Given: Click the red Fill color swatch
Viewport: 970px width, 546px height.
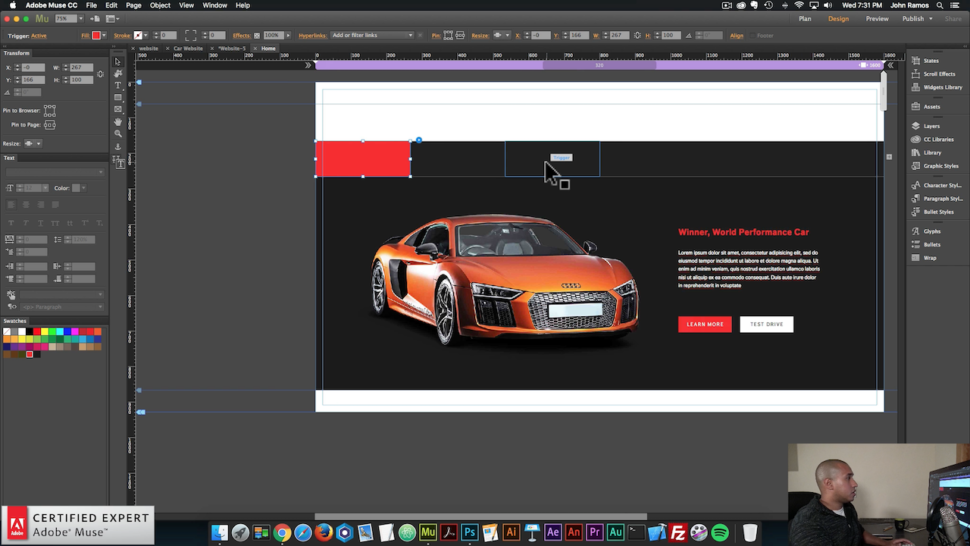Looking at the screenshot, I should tap(96, 35).
